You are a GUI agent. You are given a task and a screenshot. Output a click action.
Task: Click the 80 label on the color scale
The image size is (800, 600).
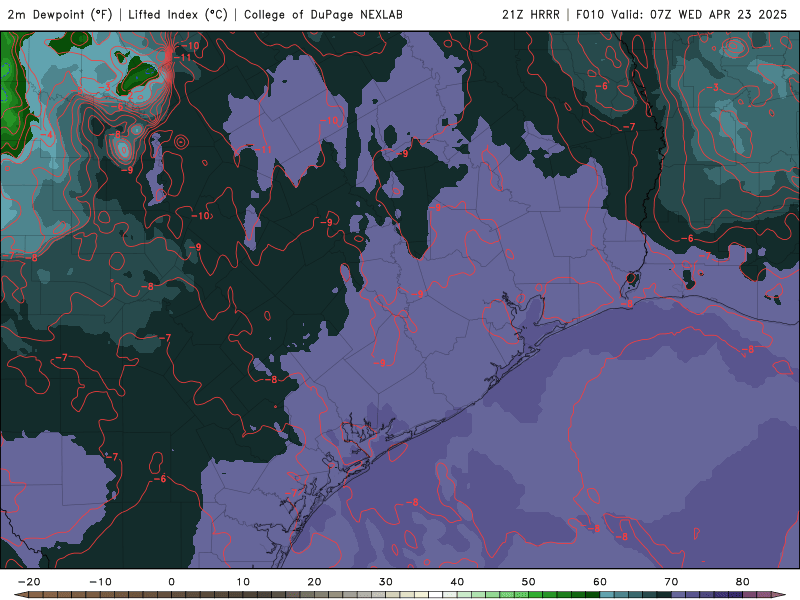point(743,582)
